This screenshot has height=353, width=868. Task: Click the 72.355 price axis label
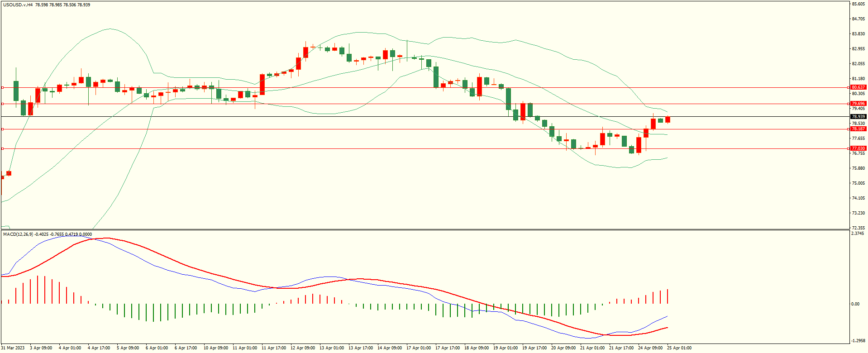click(858, 228)
